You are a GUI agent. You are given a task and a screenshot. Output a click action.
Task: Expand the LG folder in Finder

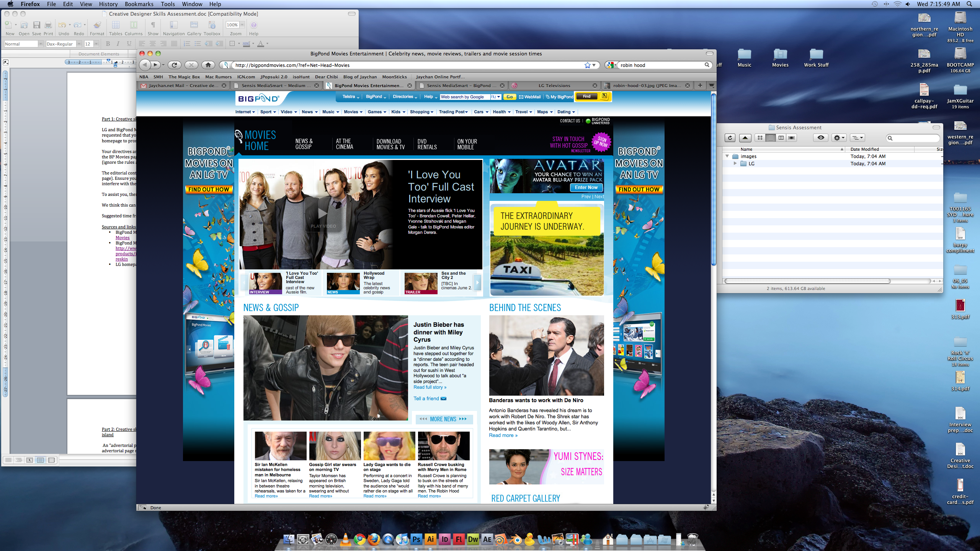click(735, 163)
